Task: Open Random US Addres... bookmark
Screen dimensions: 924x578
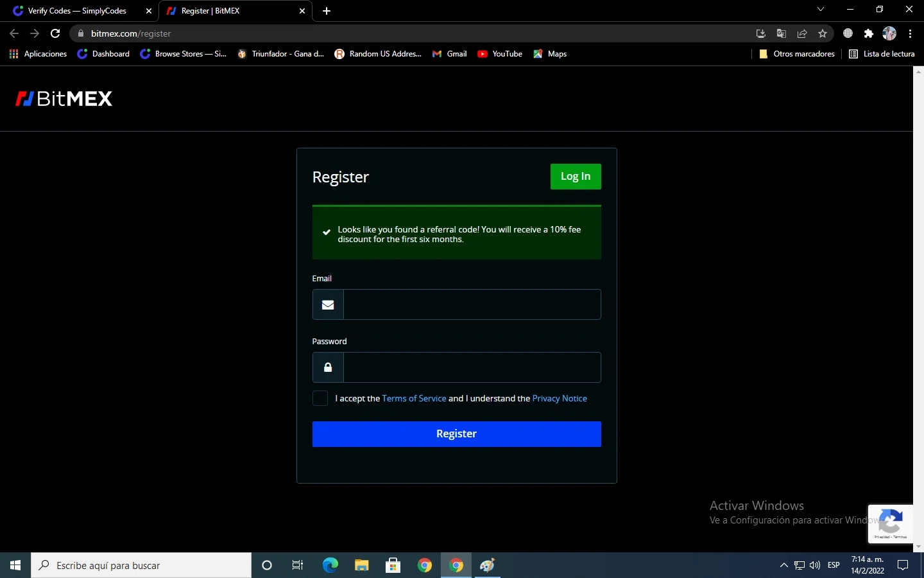Action: [378, 54]
